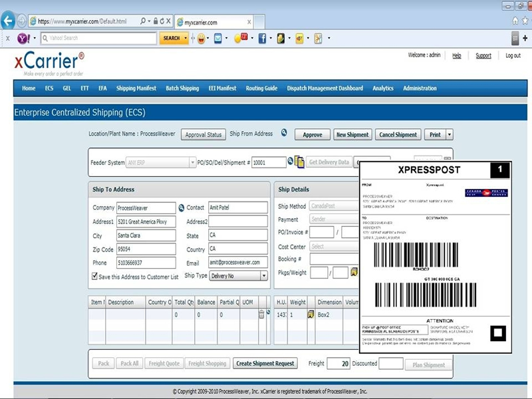
Task: Click the Approve button
Action: tap(312, 135)
